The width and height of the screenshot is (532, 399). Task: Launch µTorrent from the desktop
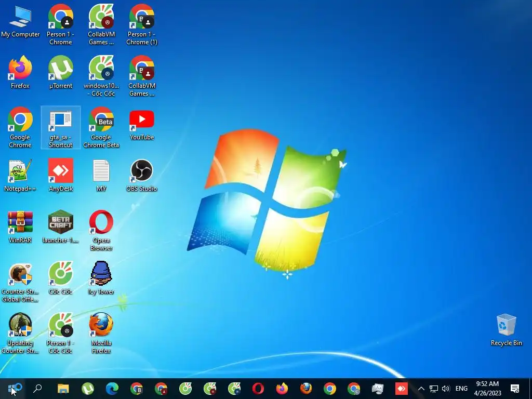pos(60,73)
